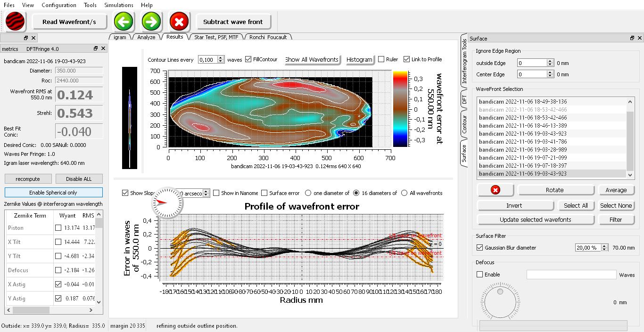Screen dimensions: 644x332
Task: Enable the Ruler checkbox
Action: click(x=381, y=59)
